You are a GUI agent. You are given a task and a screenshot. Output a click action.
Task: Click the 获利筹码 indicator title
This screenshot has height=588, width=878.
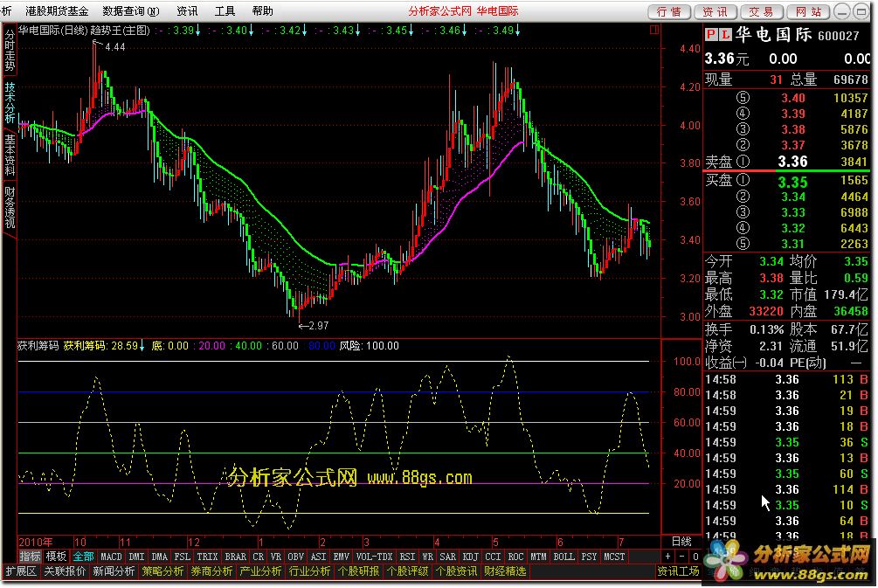38,345
